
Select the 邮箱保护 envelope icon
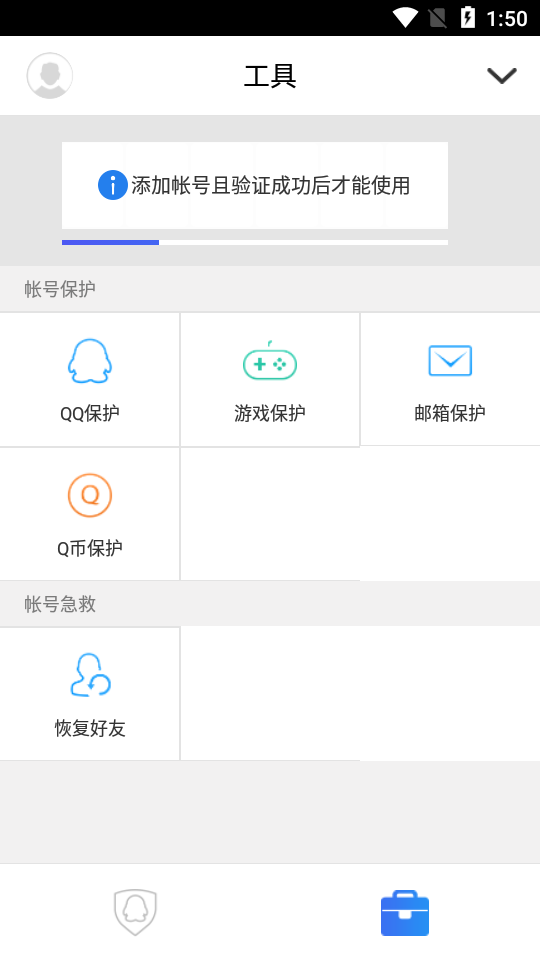tap(450, 361)
